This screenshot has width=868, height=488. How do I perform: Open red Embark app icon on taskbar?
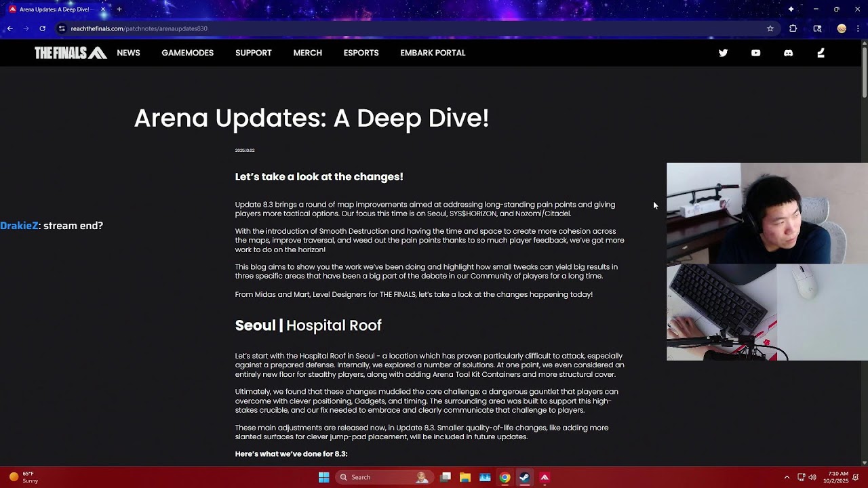544,477
